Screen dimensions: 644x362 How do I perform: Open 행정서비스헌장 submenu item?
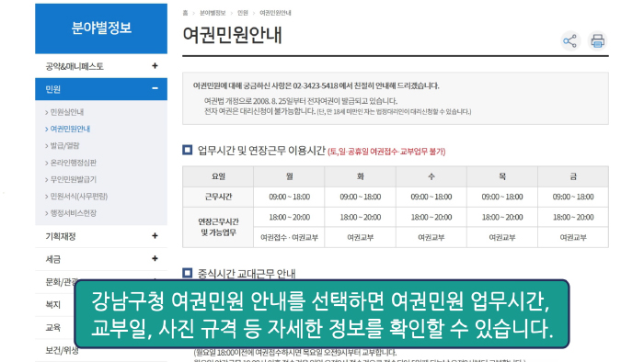[x=73, y=213]
